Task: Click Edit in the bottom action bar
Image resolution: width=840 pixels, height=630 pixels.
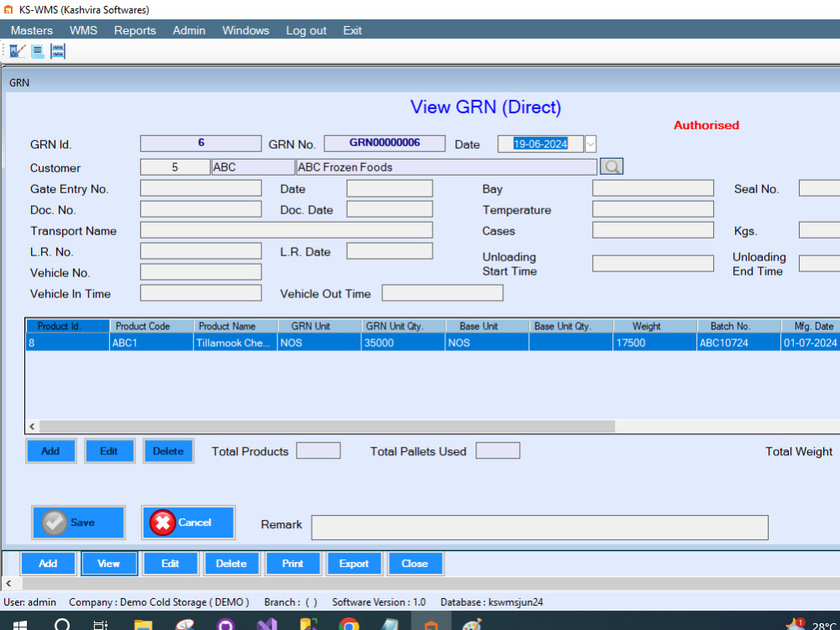Action: pyautogui.click(x=170, y=564)
